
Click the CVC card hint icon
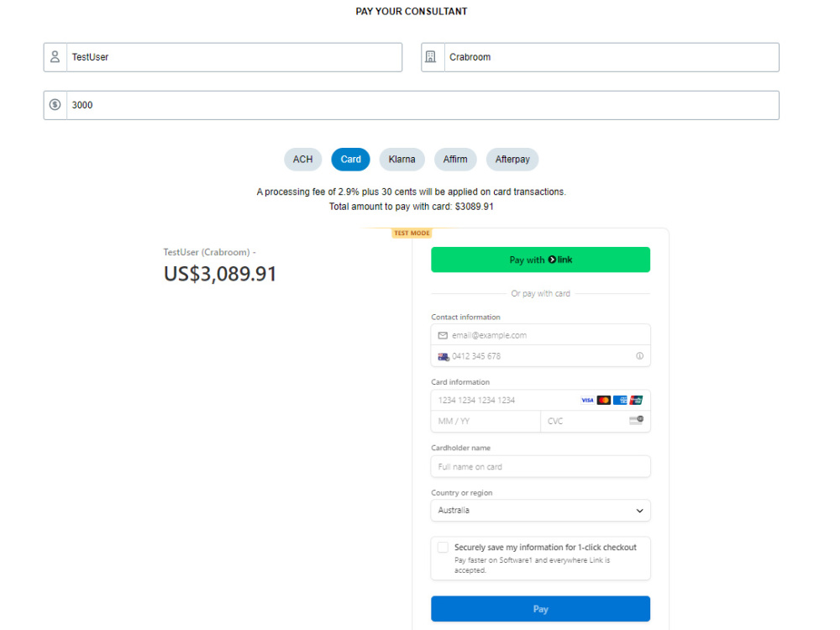(637, 421)
